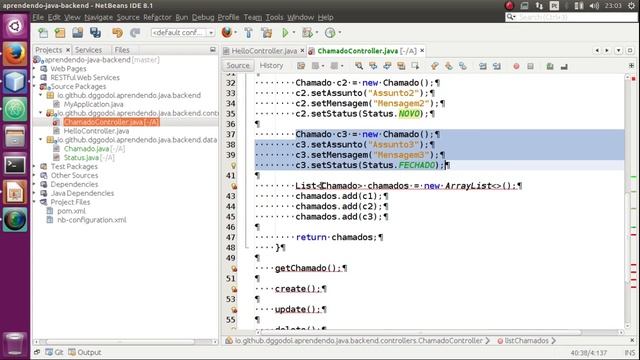Click the Stop Macro Recording icon

pos(530,66)
